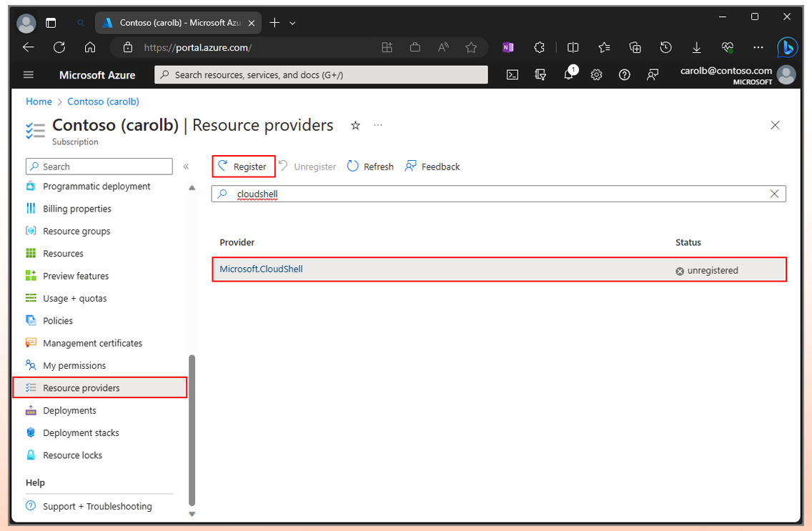Click the sidebar vertical scrollbar
This screenshot has height=531, width=812.
click(x=192, y=429)
